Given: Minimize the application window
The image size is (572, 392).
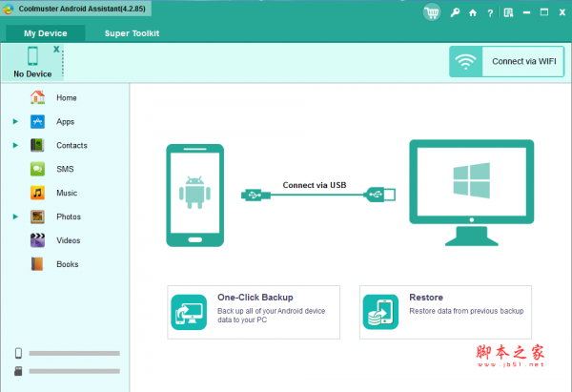Looking at the screenshot, I should point(526,12).
